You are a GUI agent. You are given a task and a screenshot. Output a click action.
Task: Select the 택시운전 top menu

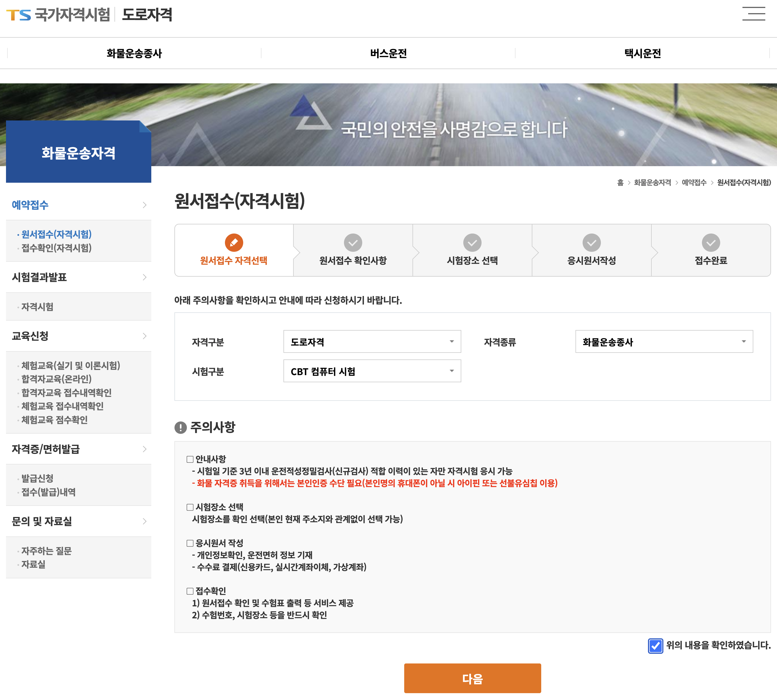click(x=642, y=53)
